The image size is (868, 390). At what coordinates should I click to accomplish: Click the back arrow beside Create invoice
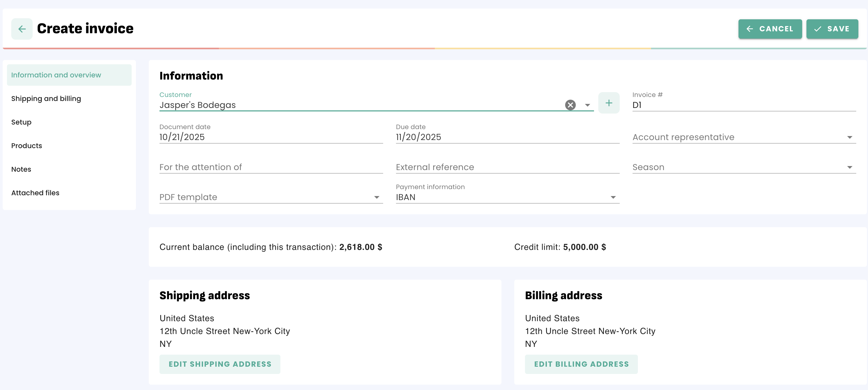click(22, 29)
